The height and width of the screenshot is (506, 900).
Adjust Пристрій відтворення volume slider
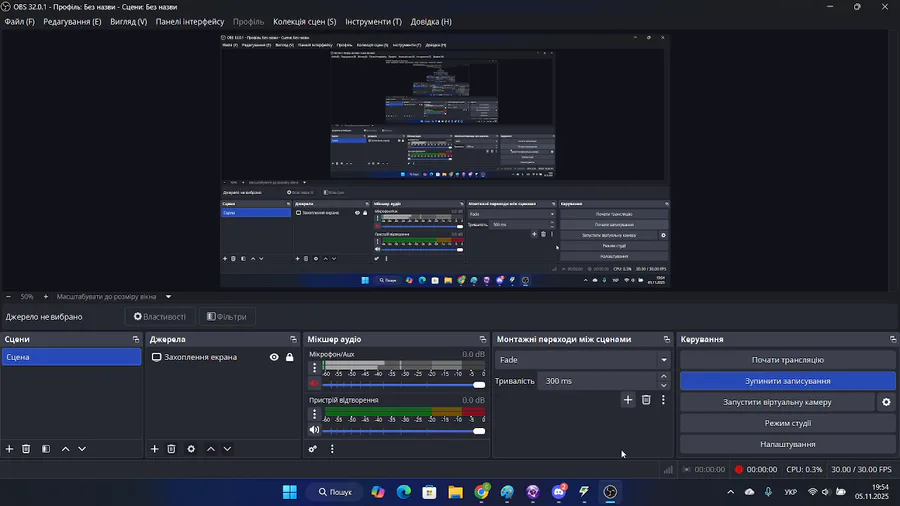(404, 431)
